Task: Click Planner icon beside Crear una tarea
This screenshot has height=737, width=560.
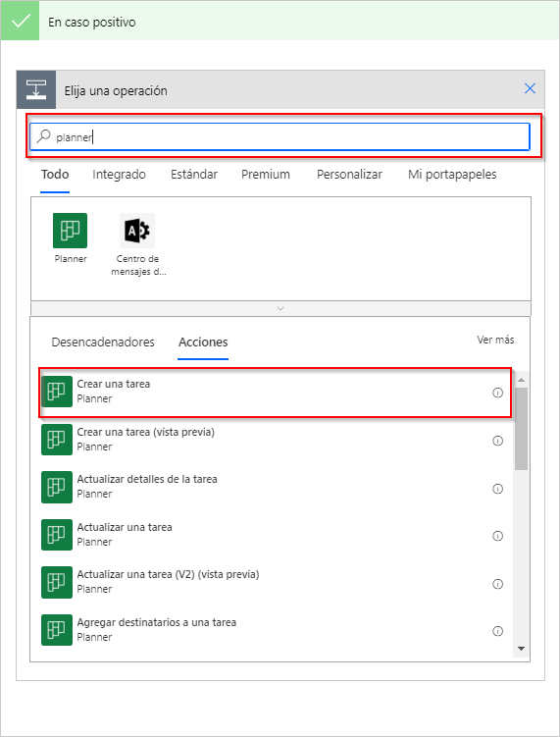Action: (57, 391)
